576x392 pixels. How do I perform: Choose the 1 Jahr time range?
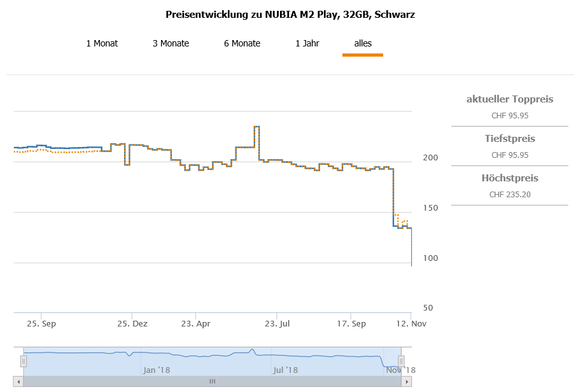(x=307, y=43)
